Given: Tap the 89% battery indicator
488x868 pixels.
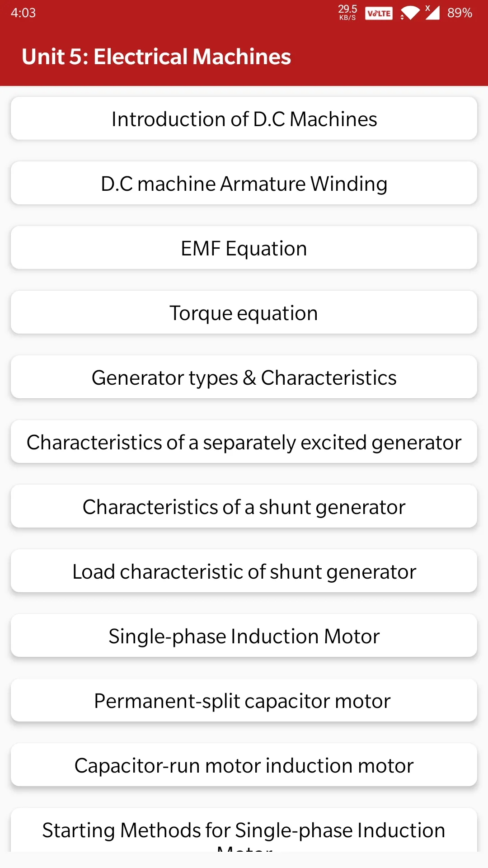Looking at the screenshot, I should [460, 13].
